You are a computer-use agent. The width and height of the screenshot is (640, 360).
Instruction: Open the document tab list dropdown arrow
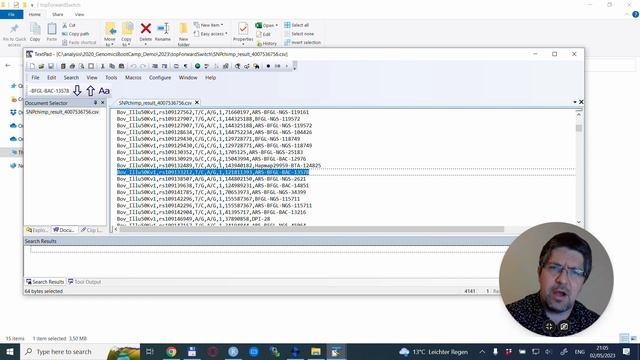coord(575,102)
